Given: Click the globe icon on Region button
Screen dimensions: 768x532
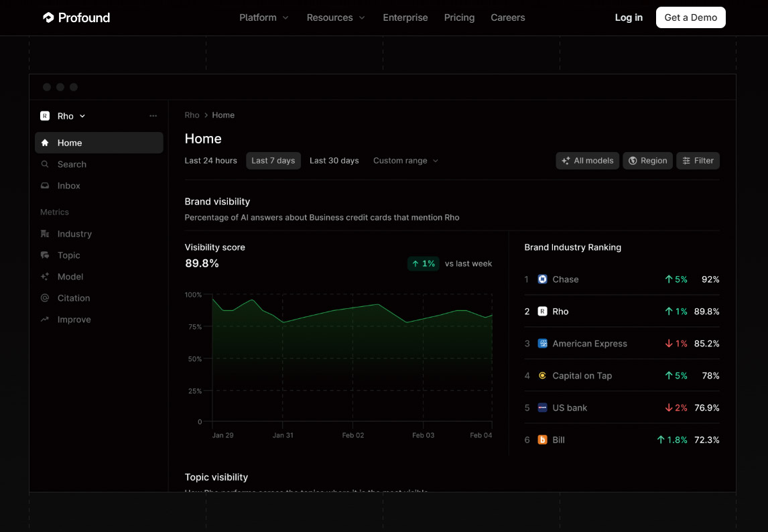Looking at the screenshot, I should click(633, 161).
